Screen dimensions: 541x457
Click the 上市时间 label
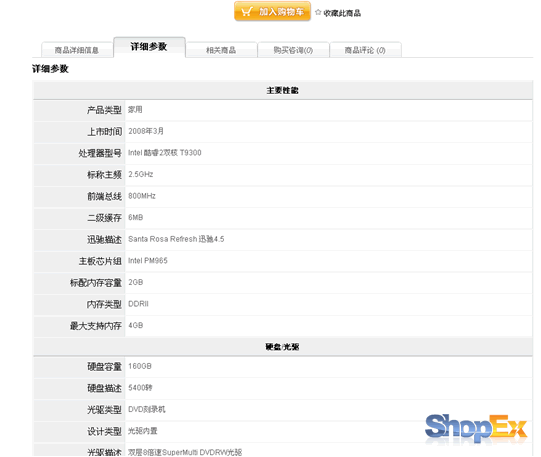click(x=105, y=132)
